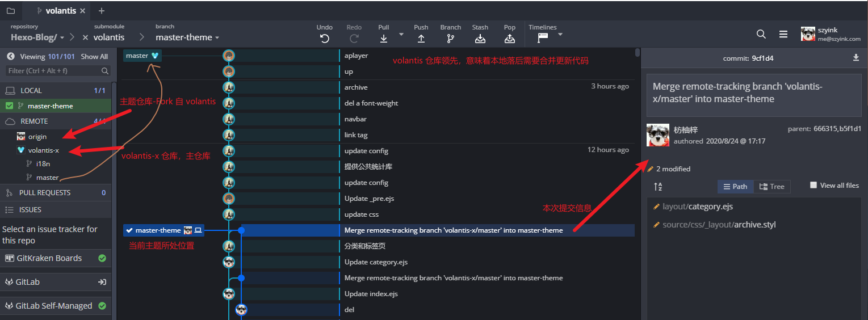Open the hamburger menu icon
This screenshot has height=320, width=868.
tap(783, 34)
